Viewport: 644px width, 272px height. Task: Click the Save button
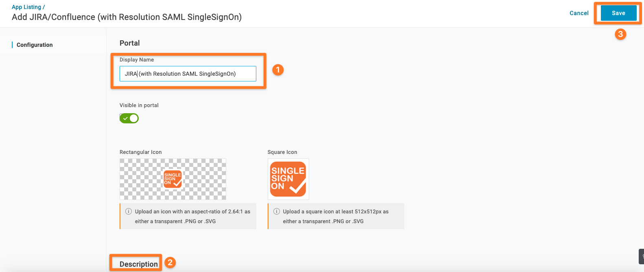click(618, 13)
